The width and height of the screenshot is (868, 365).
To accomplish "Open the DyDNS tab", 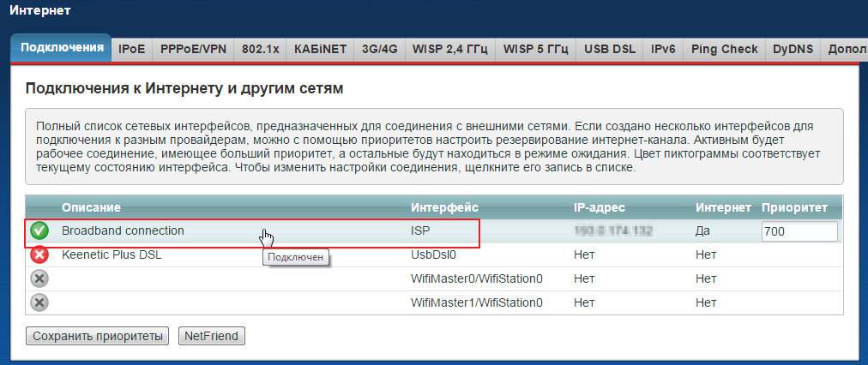I will click(793, 49).
